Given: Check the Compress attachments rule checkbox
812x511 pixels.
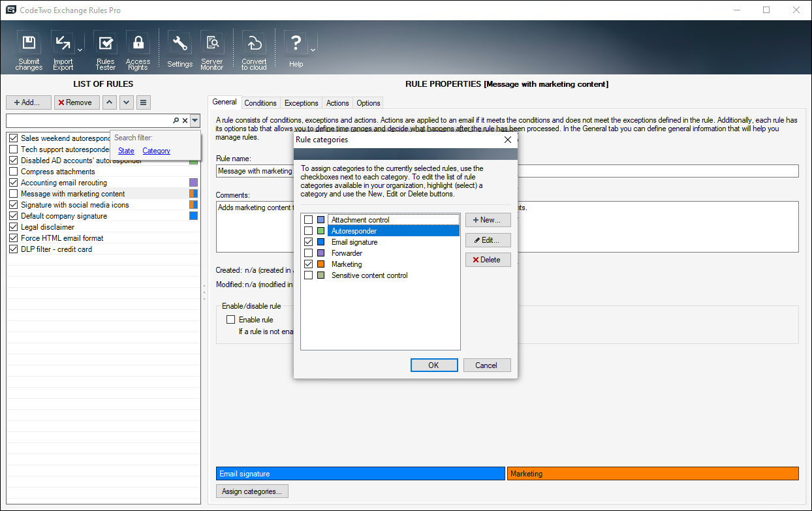Looking at the screenshot, I should click(13, 172).
